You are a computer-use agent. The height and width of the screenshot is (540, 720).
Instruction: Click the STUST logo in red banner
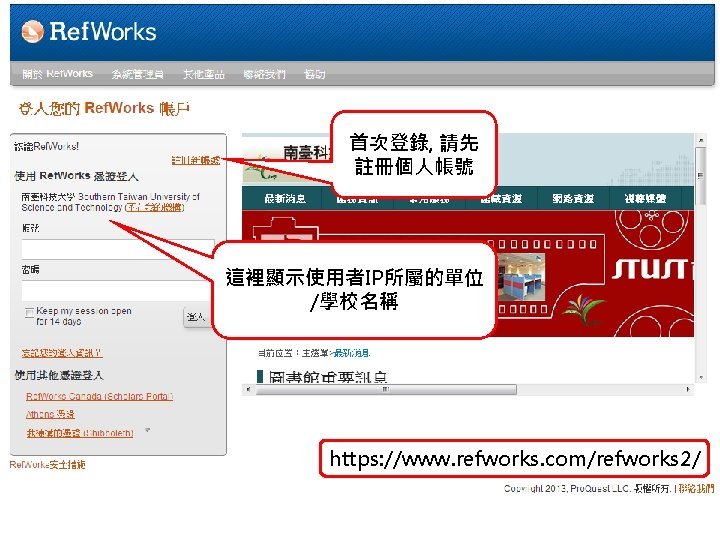tap(652, 269)
